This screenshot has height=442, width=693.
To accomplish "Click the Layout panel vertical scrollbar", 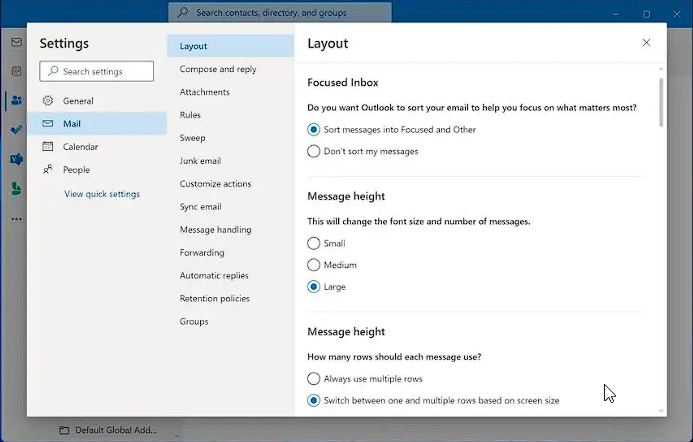I will tap(660, 102).
